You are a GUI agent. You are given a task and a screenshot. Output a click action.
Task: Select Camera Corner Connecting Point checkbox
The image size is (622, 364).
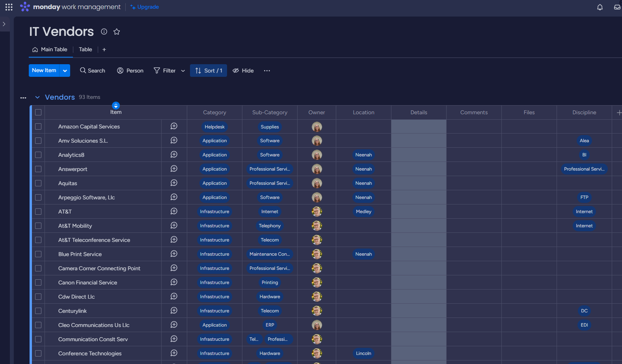38,268
